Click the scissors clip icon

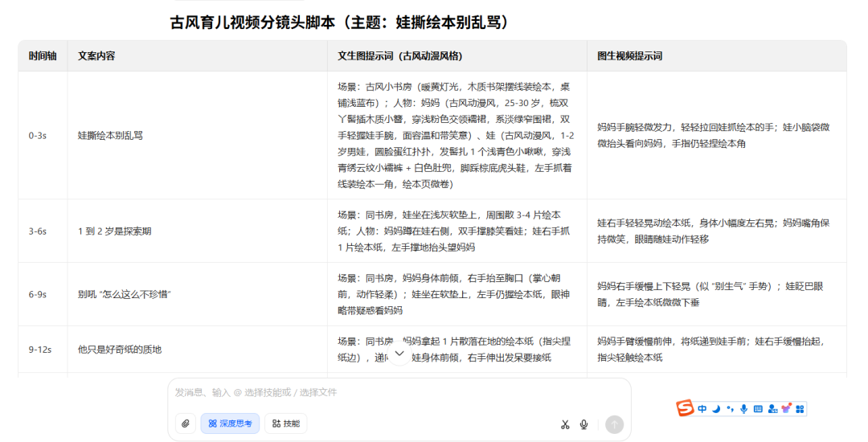(x=565, y=424)
